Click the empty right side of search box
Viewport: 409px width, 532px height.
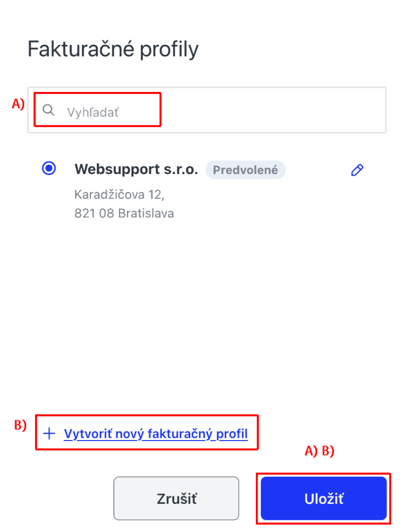(x=273, y=110)
